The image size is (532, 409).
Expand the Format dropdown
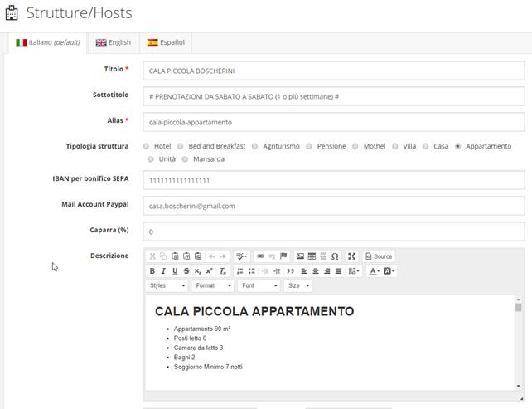(212, 285)
